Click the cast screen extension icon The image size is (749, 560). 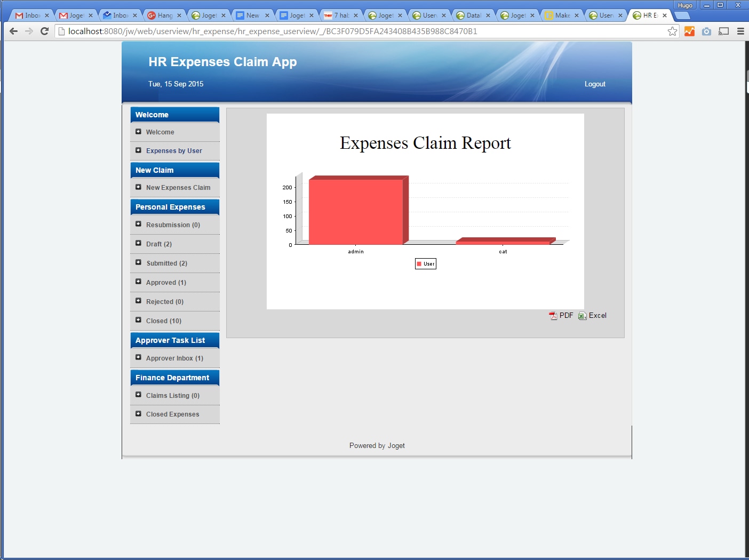[x=723, y=31]
